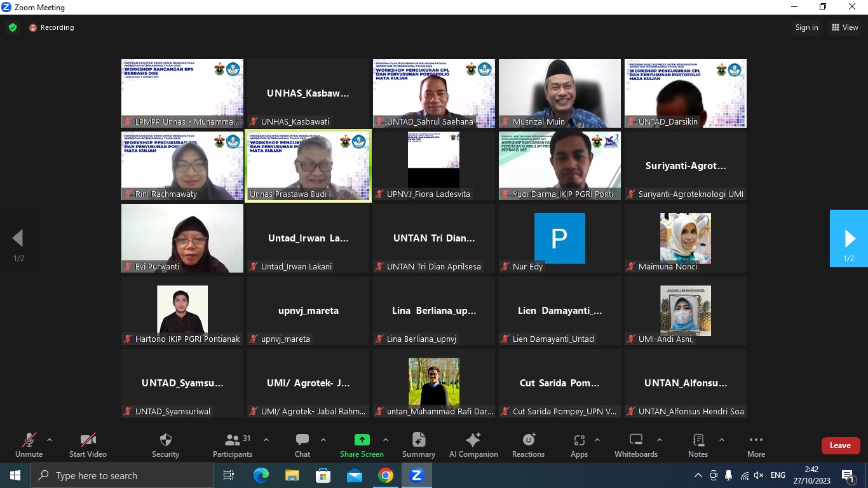Image resolution: width=868 pixels, height=488 pixels.
Task: Toggle Start Video camera on
Action: click(88, 445)
